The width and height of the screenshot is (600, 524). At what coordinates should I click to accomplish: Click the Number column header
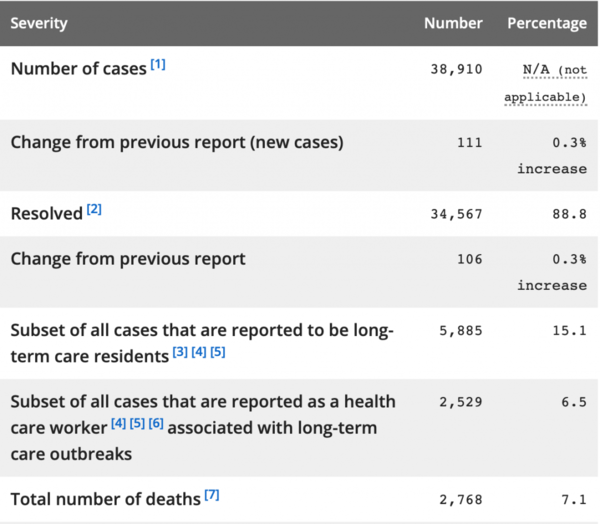[453, 23]
